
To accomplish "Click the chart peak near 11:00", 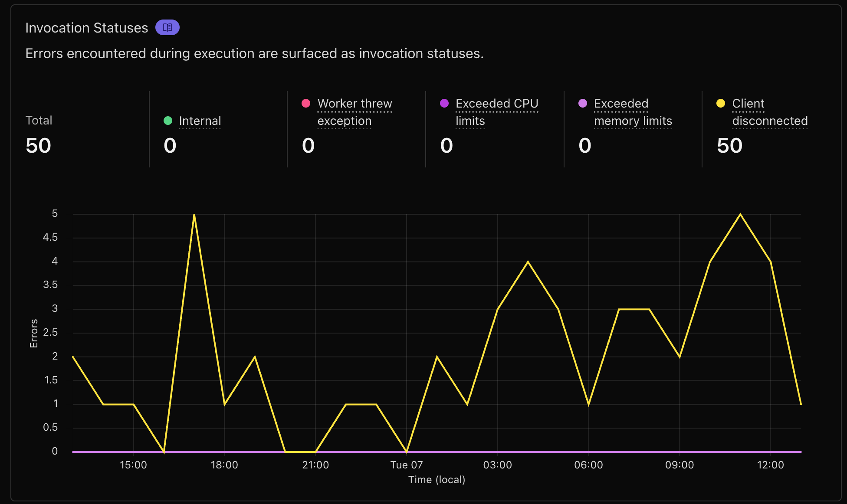I will (740, 215).
